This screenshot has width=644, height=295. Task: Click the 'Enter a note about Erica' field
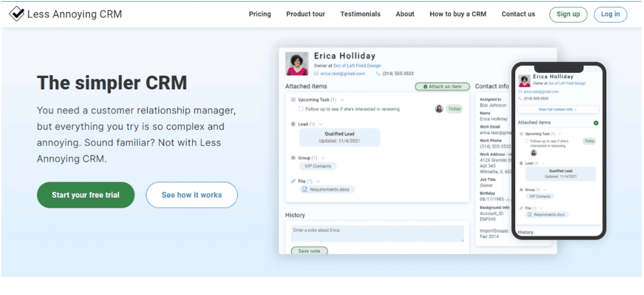[377, 233]
